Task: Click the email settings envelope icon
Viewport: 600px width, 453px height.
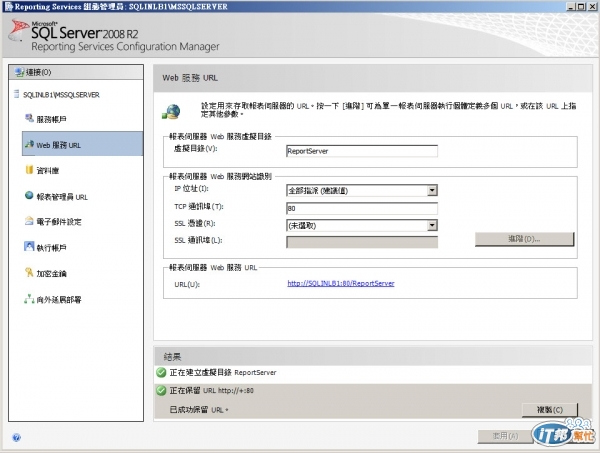Action: [x=29, y=221]
